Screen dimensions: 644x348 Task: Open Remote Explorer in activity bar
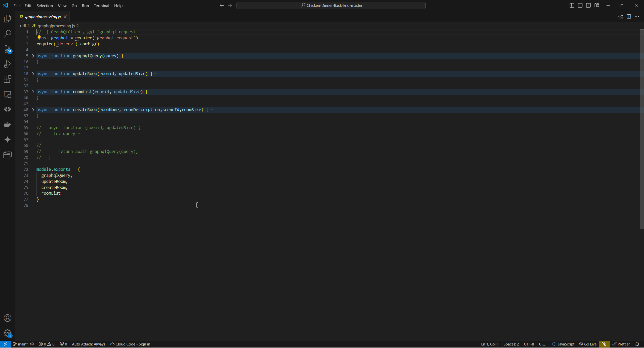(8, 94)
